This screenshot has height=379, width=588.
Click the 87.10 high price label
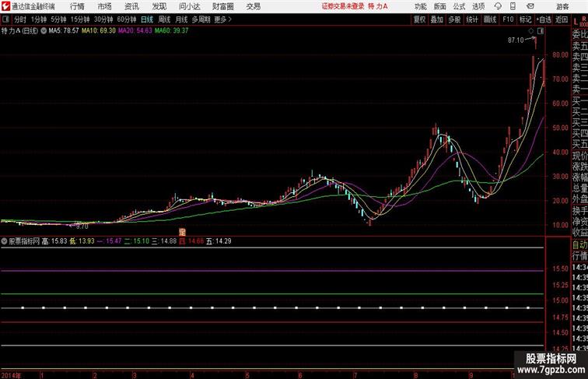tap(516, 40)
